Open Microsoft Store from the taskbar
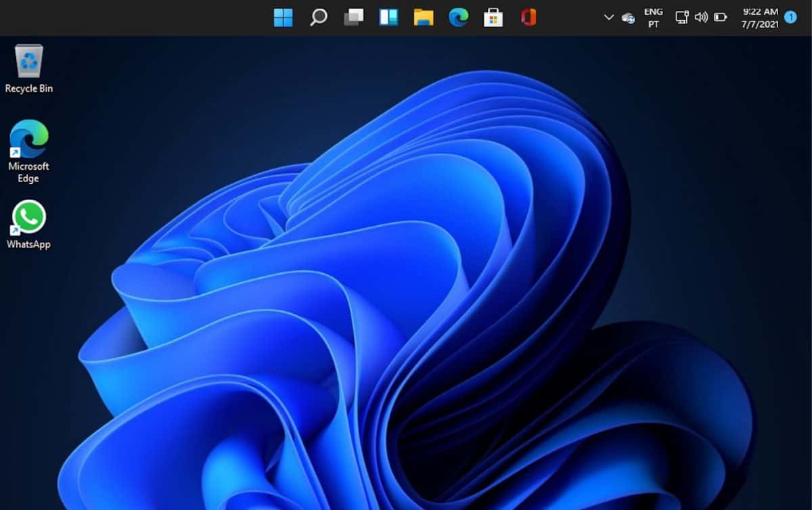The image size is (812, 510). pos(493,18)
